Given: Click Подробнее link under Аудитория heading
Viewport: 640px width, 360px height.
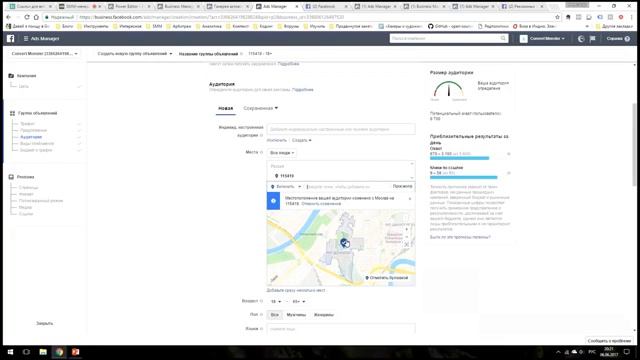Looking at the screenshot, I should pyautogui.click(x=302, y=89).
